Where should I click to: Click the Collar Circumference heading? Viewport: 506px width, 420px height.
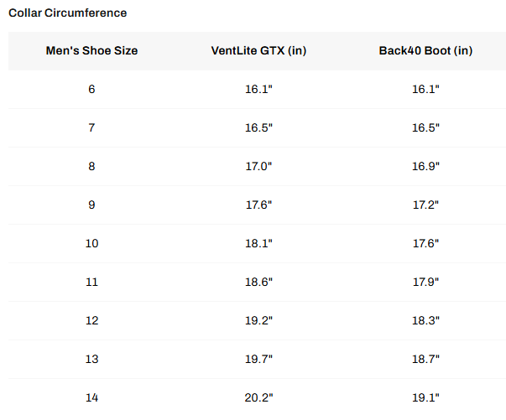click(68, 13)
